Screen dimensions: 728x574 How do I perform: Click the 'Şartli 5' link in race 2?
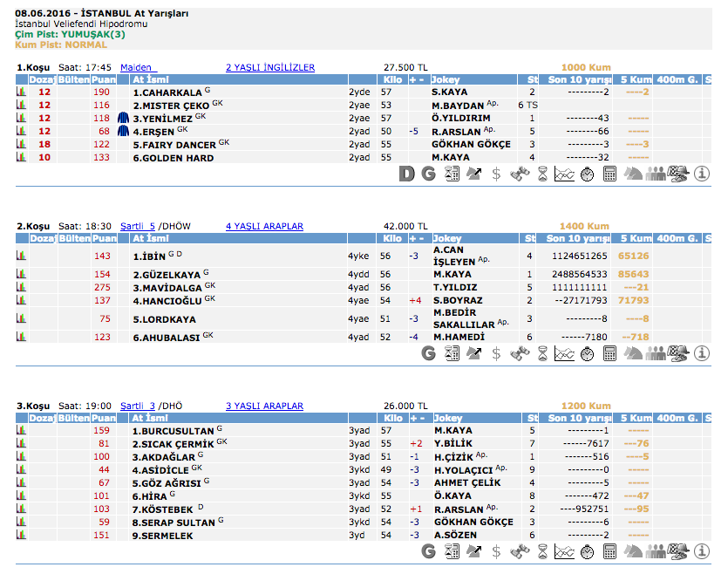click(x=138, y=226)
